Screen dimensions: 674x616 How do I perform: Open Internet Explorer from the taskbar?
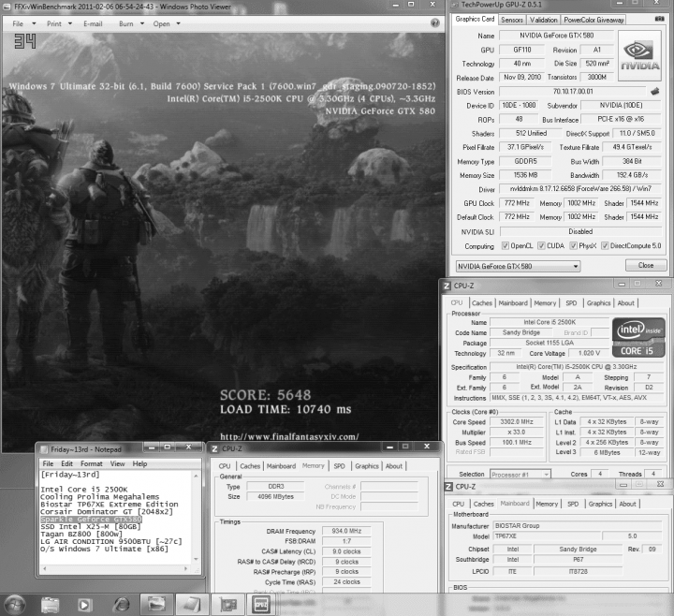121,606
